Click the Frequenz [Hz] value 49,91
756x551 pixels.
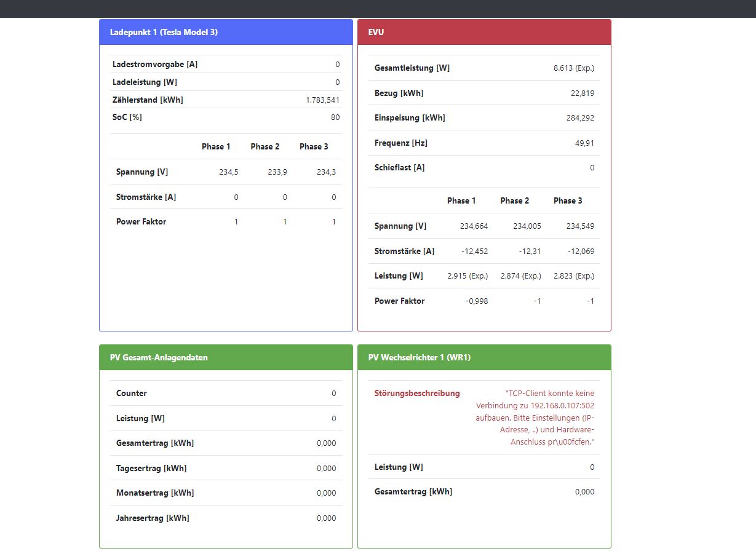(584, 143)
